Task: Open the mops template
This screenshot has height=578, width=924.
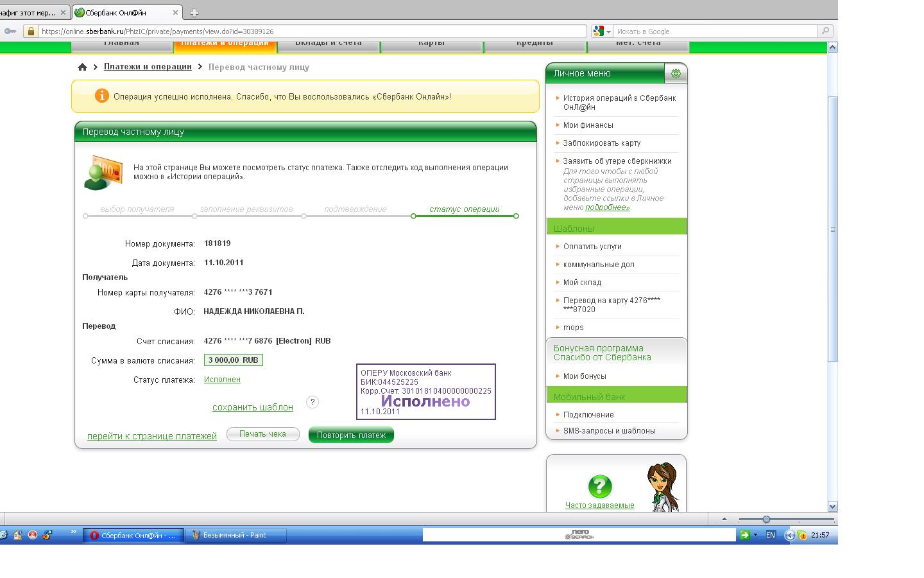Action: click(574, 328)
